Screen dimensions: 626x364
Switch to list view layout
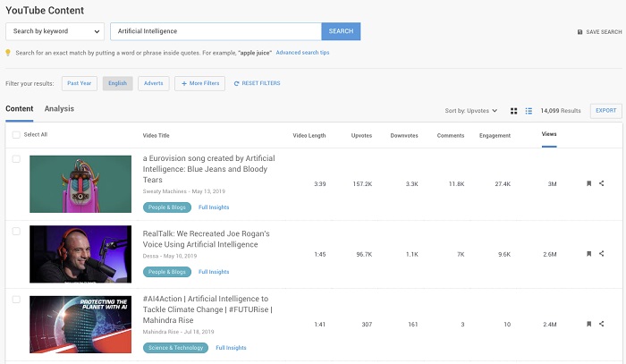[x=529, y=111]
